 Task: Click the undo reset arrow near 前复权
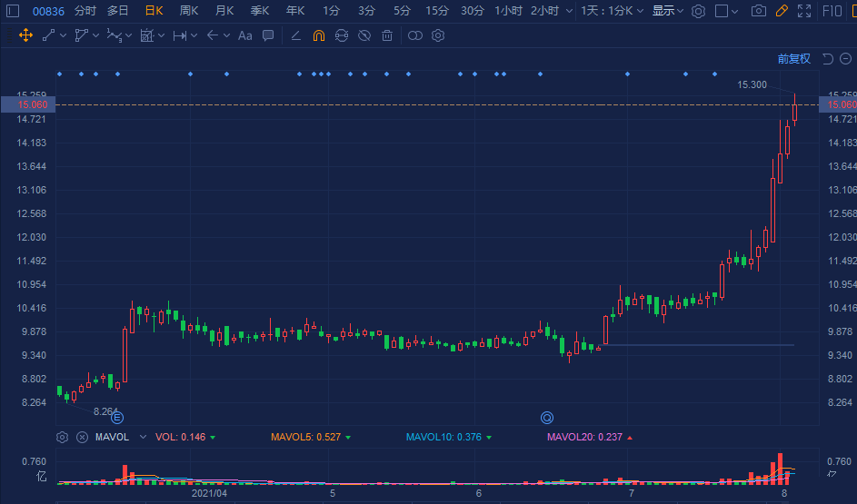(828, 59)
